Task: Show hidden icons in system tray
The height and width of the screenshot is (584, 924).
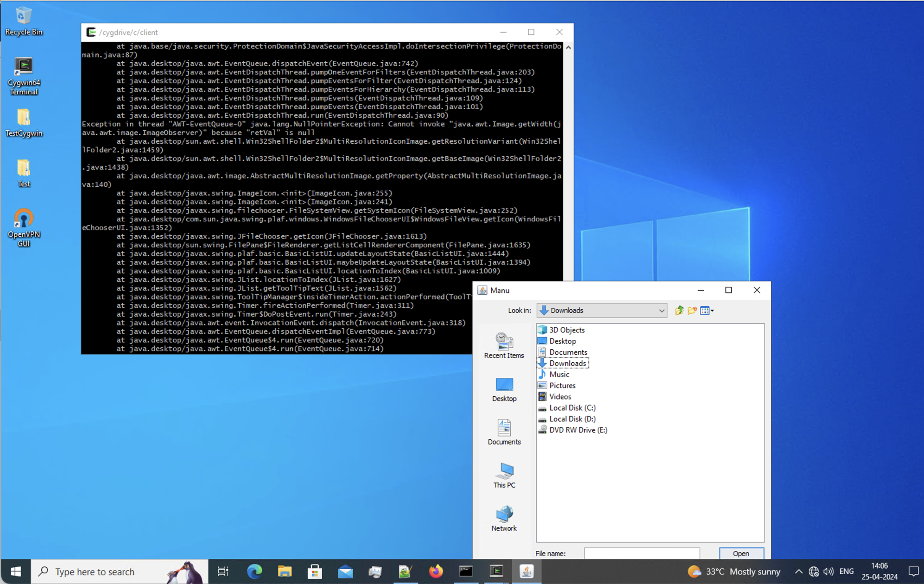Action: coord(798,571)
